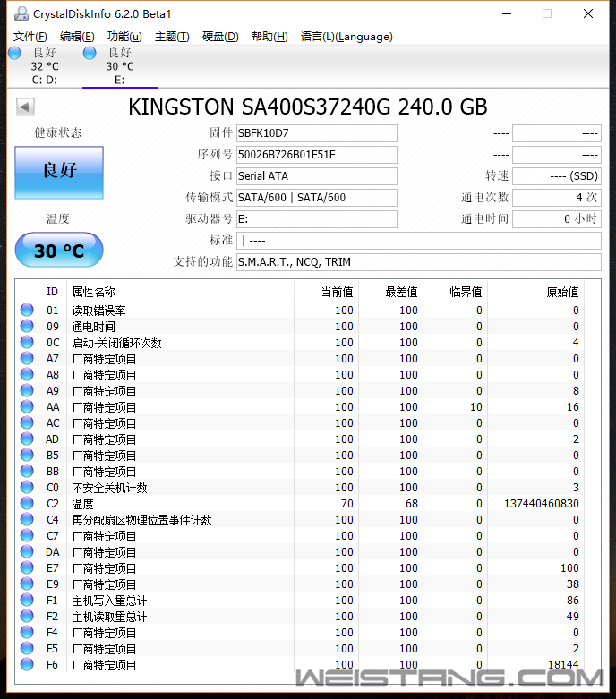The width and height of the screenshot is (616, 699).
Task: Open the 帮助(H) menu
Action: 269,37
